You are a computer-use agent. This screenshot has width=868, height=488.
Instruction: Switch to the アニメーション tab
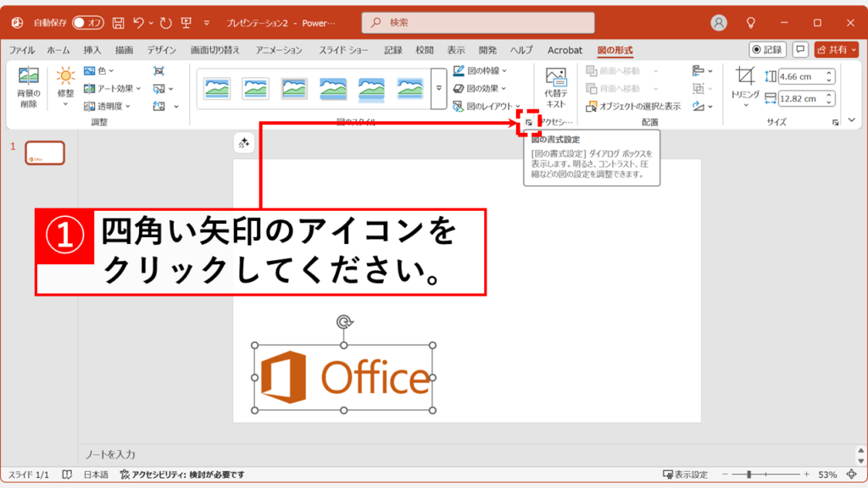click(279, 50)
